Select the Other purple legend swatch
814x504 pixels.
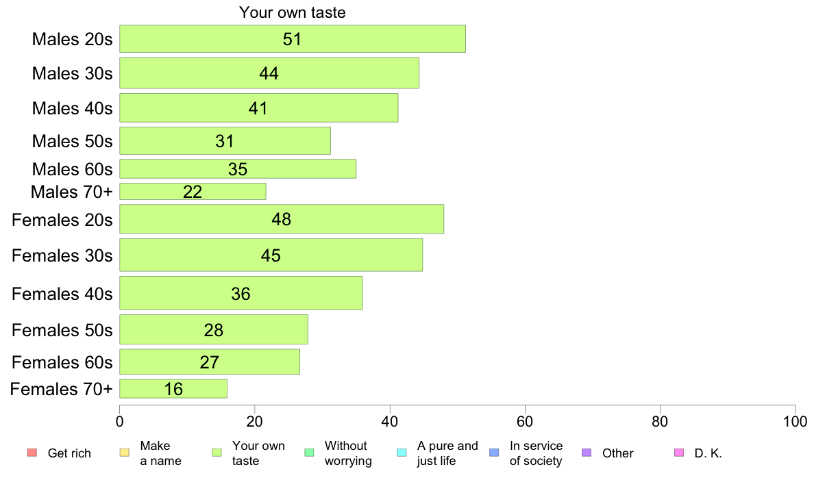587,453
